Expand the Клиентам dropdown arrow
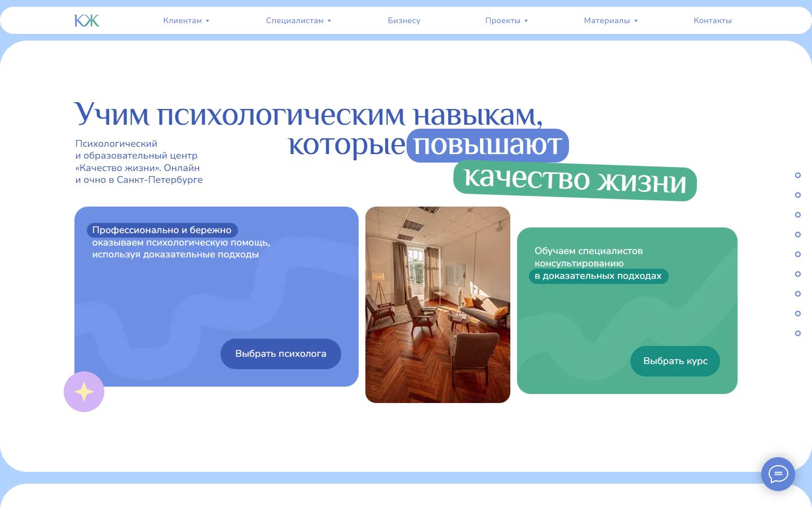Viewport: 812px width, 508px height. click(208, 21)
